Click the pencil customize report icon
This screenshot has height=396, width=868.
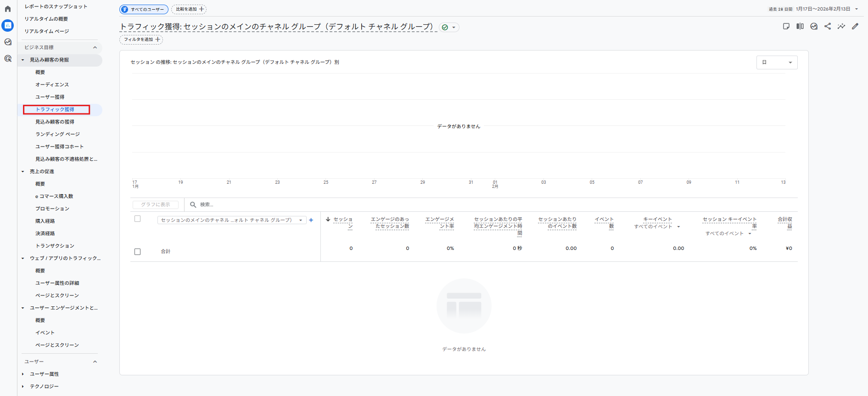(855, 27)
